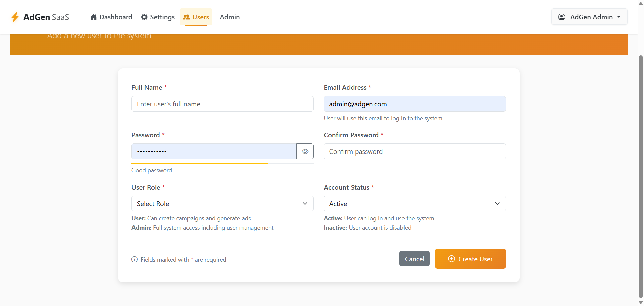Go to the Admin nav item

(230, 17)
